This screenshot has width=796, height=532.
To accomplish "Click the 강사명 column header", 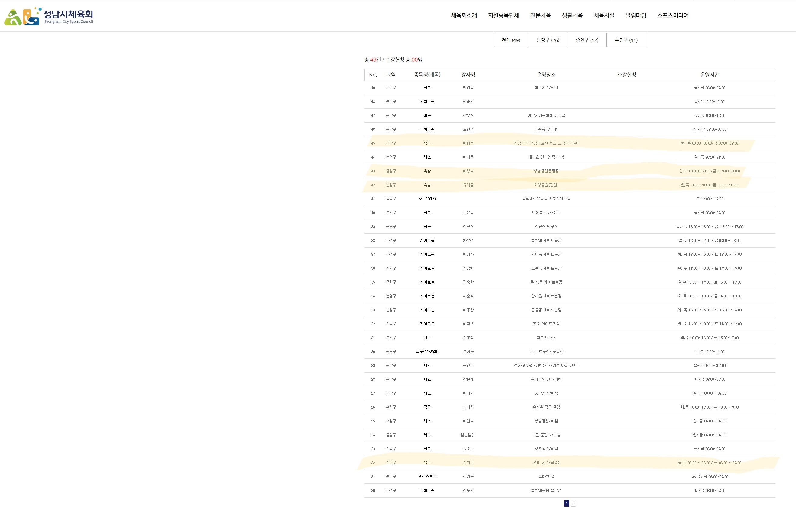I will [468, 75].
